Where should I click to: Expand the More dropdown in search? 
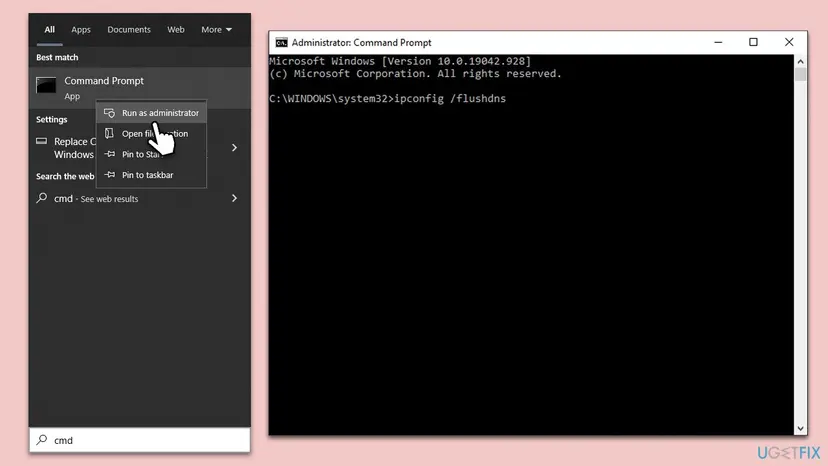click(216, 30)
